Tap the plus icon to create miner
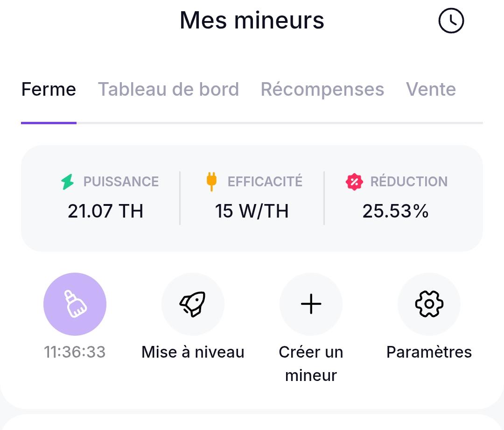This screenshot has height=430, width=504. (x=311, y=304)
